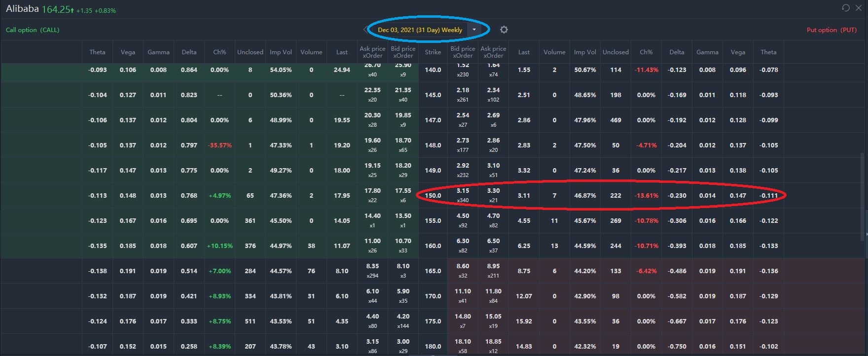Screen dimensions: 868x356
Task: Click call ask price 8.35 x294
Action: (372, 271)
